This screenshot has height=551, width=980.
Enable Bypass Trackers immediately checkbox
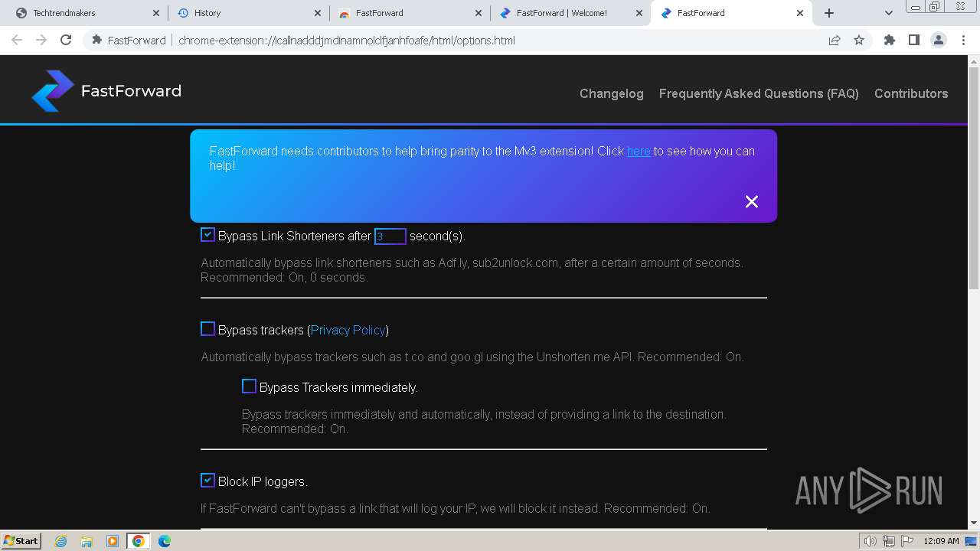click(x=249, y=386)
